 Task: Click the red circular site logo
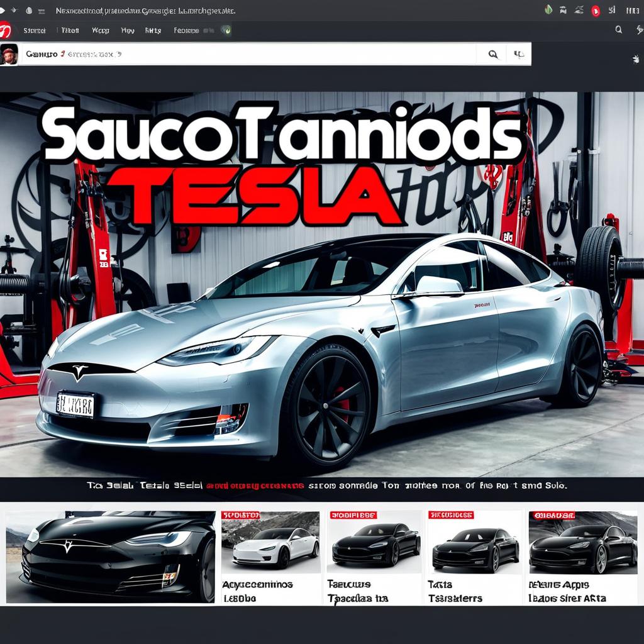tap(4, 30)
